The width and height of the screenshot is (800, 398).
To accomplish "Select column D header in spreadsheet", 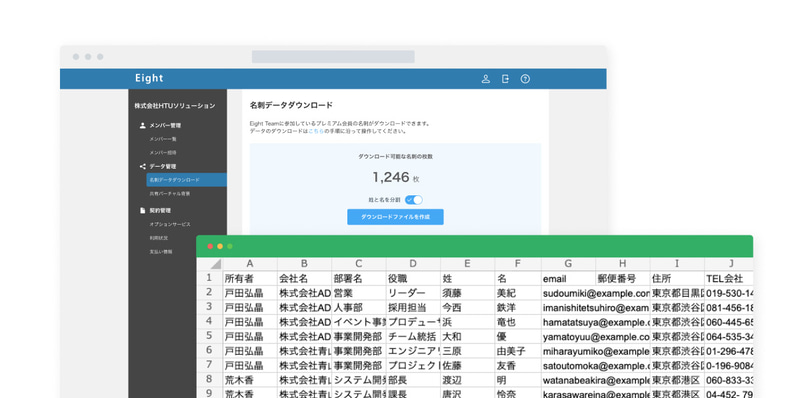I will [413, 264].
